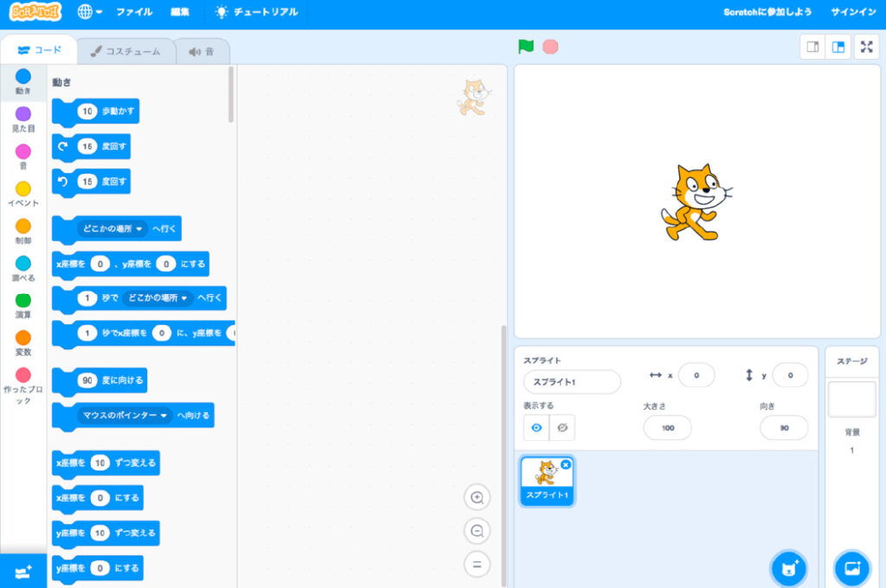
Task: Open the チュートリアル button
Action: [x=257, y=12]
